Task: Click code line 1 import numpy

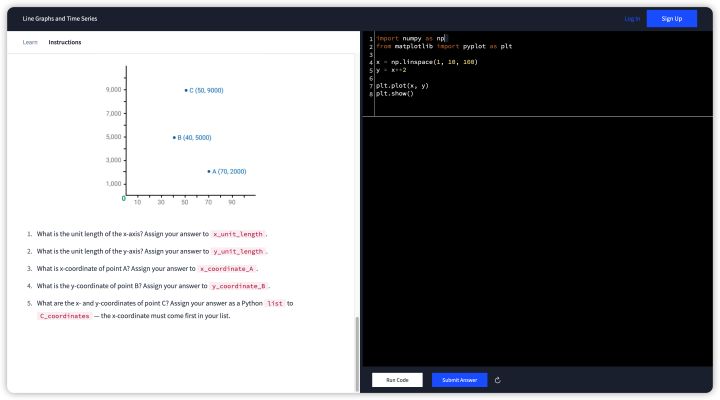Action: [x=411, y=39]
